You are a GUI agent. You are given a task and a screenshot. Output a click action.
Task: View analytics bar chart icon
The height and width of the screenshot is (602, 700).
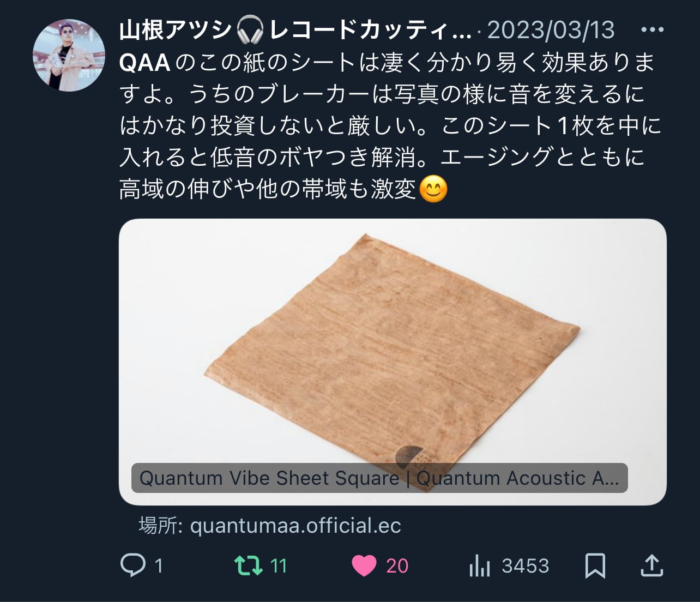(x=480, y=566)
